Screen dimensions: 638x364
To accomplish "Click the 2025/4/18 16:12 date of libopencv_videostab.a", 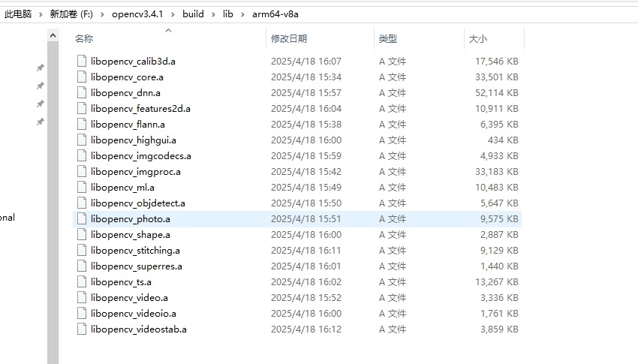I will (306, 329).
